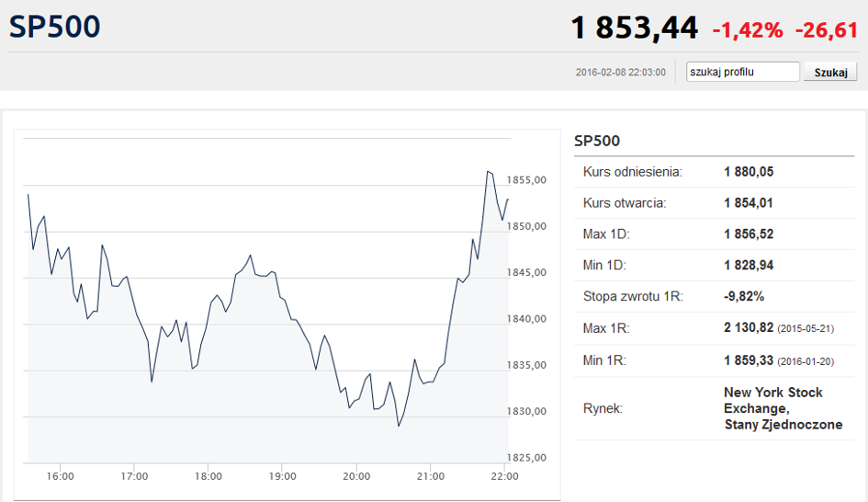This screenshot has width=868, height=502.
Task: Click the Max 1D value 1 856,52
Action: (x=749, y=234)
